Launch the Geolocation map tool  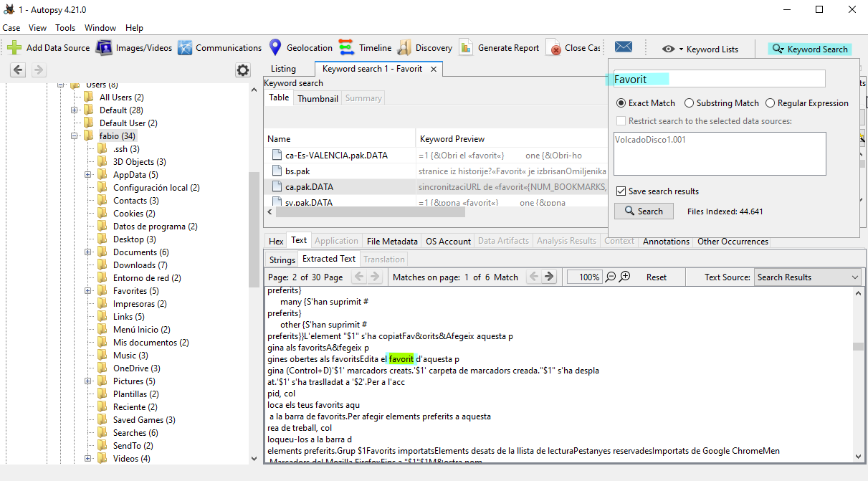(x=275, y=48)
